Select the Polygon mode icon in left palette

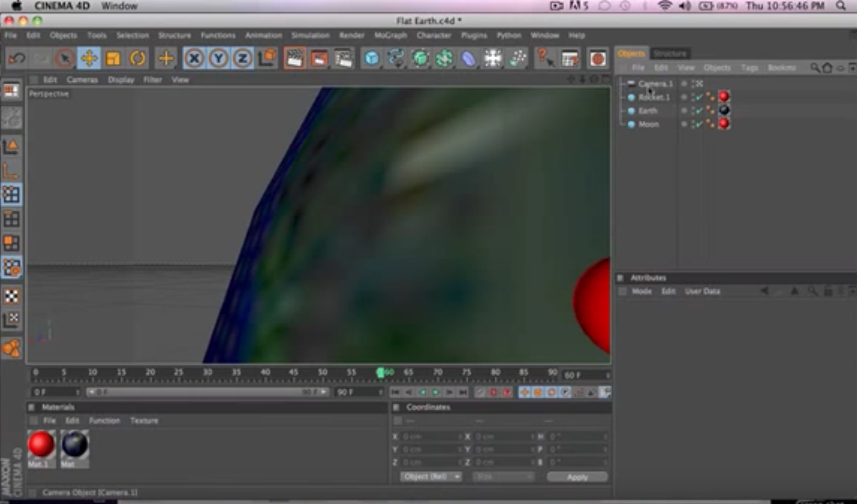coord(11,242)
